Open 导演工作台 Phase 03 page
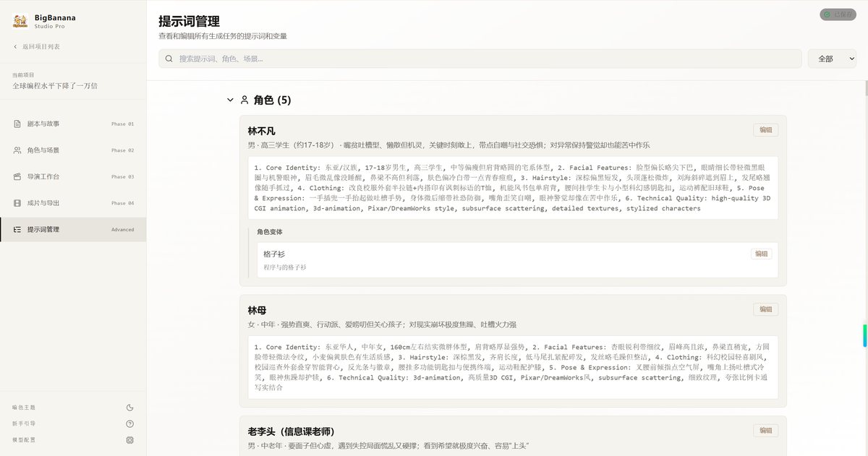The image size is (868, 456). coord(73,176)
